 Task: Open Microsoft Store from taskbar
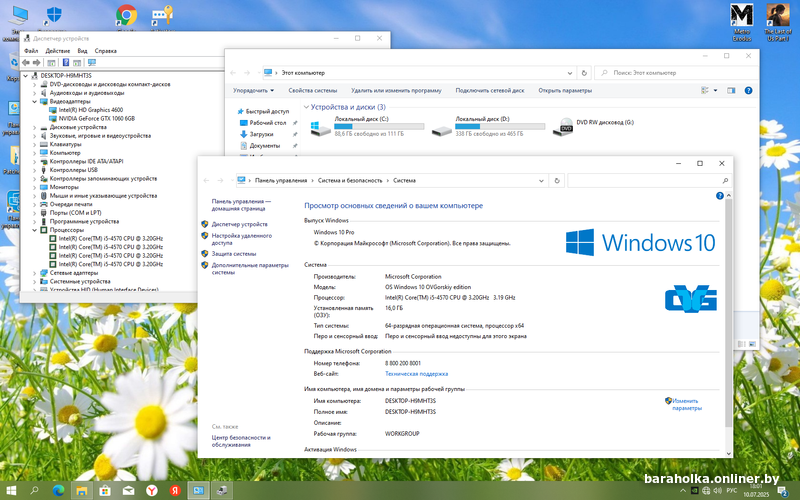(x=105, y=491)
